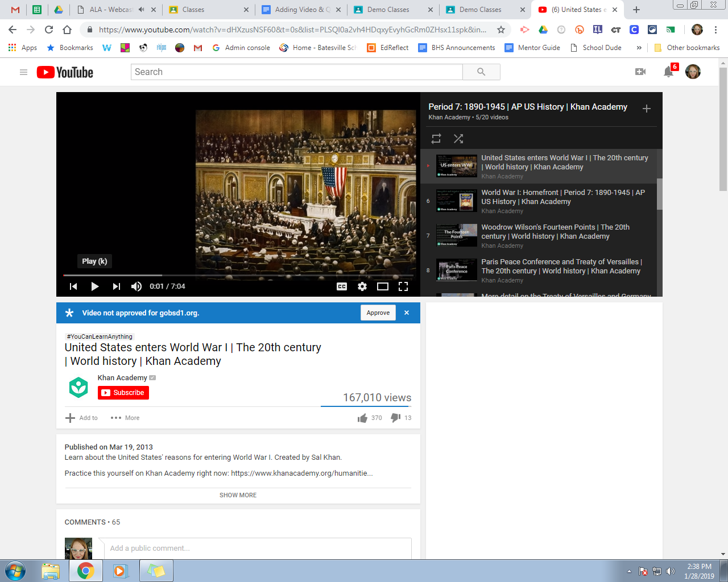Screen dimensions: 728x582
Task: Open the Period 7: 1890-1945 playlist title
Action: (528, 107)
